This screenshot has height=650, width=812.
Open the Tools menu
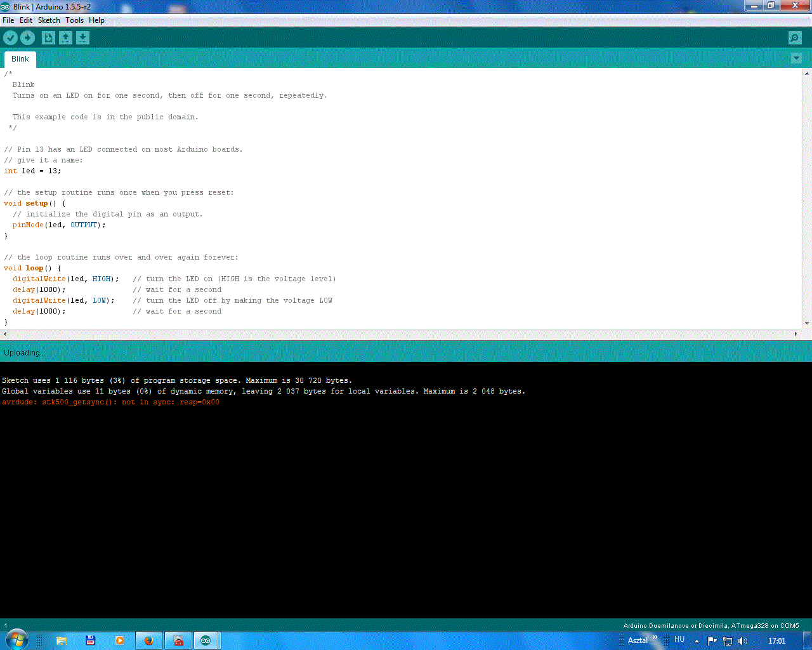click(x=74, y=20)
